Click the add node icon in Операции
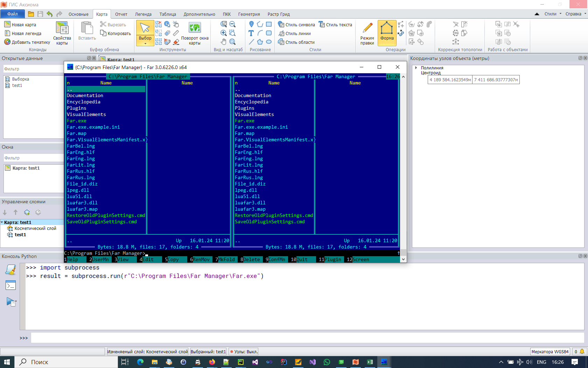The image size is (588, 368). point(401,24)
